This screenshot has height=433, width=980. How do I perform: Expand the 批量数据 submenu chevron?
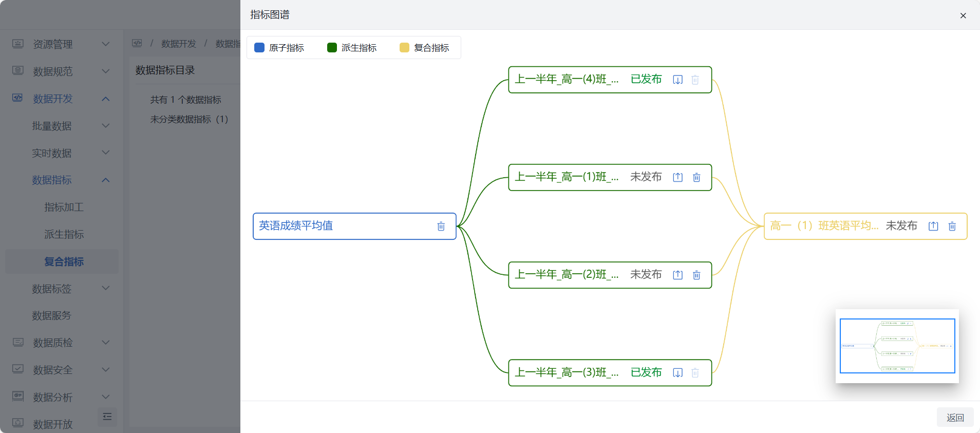[106, 125]
